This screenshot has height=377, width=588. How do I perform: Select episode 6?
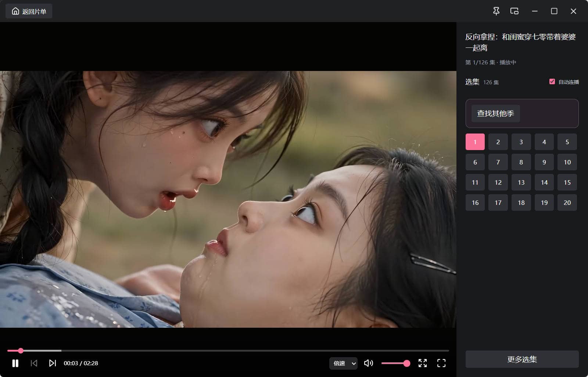click(x=475, y=162)
